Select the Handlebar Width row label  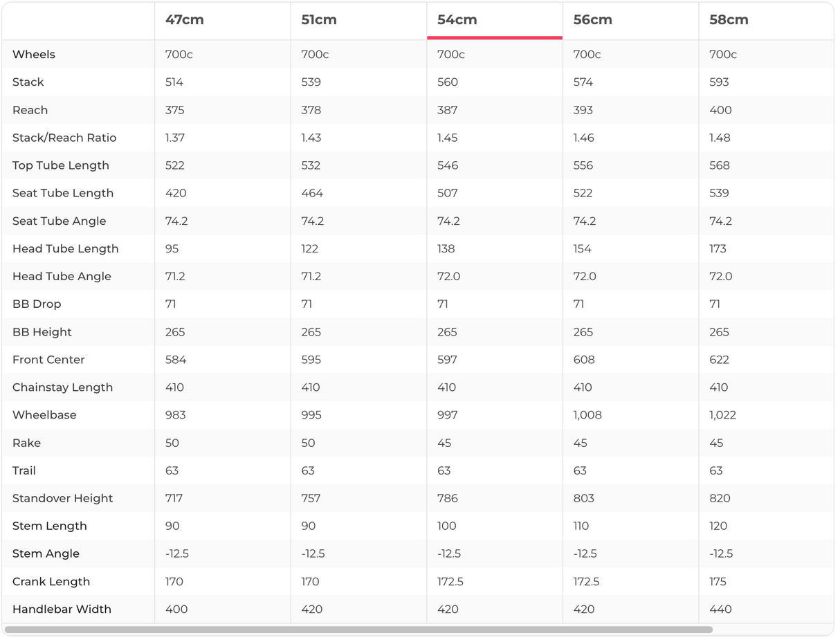click(x=62, y=609)
